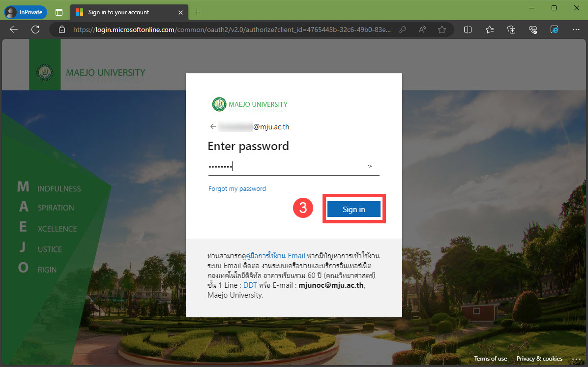Expand the footer ellipsis options
This screenshot has height=367, width=588.
point(573,359)
